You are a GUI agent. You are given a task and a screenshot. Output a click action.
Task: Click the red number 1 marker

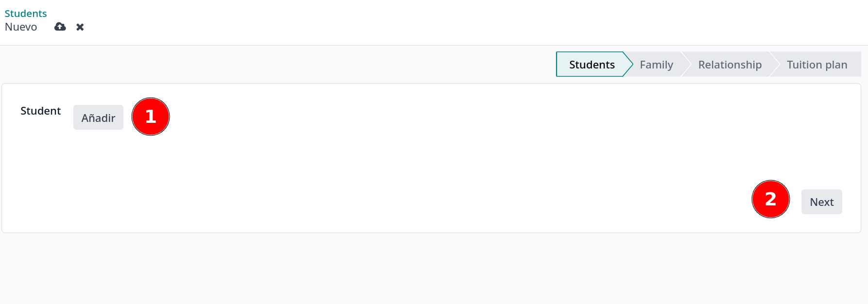tap(151, 117)
